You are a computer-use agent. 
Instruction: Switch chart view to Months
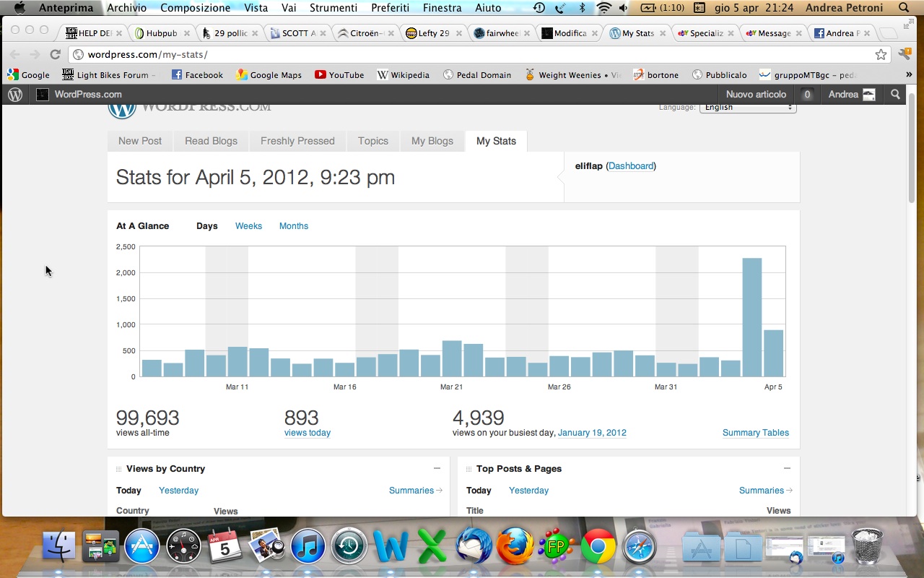click(x=293, y=226)
